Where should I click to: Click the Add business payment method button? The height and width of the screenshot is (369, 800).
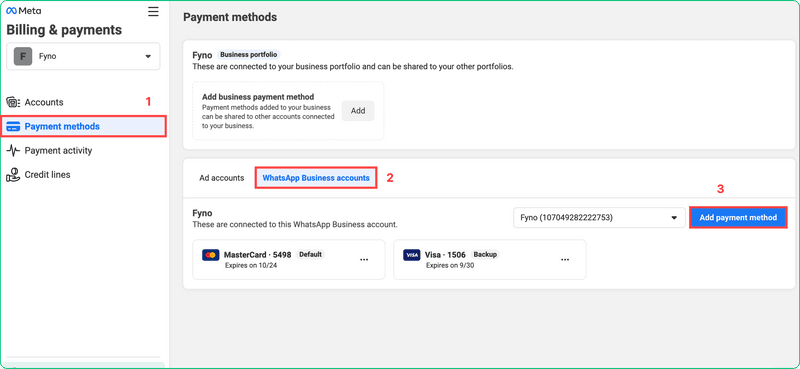click(x=358, y=111)
